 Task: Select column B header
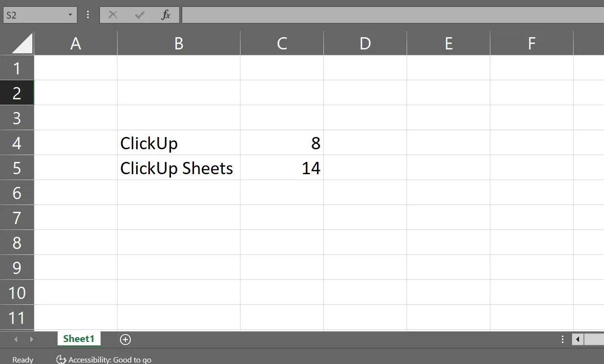pos(179,44)
